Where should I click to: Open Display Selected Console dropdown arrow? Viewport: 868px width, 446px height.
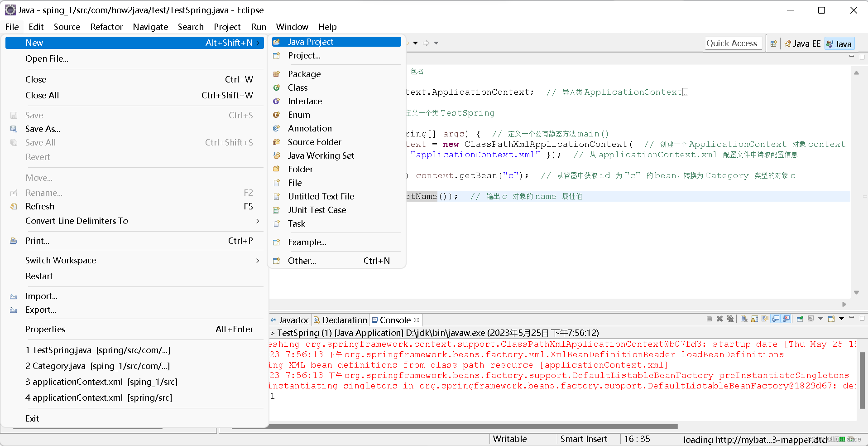tap(820, 319)
